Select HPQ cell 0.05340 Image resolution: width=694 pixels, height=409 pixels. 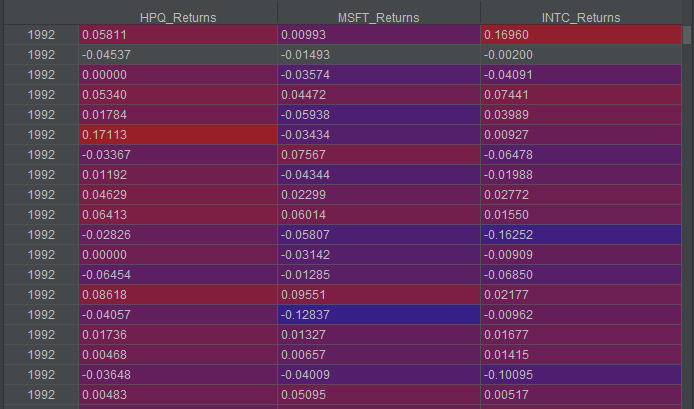pyautogui.click(x=178, y=95)
